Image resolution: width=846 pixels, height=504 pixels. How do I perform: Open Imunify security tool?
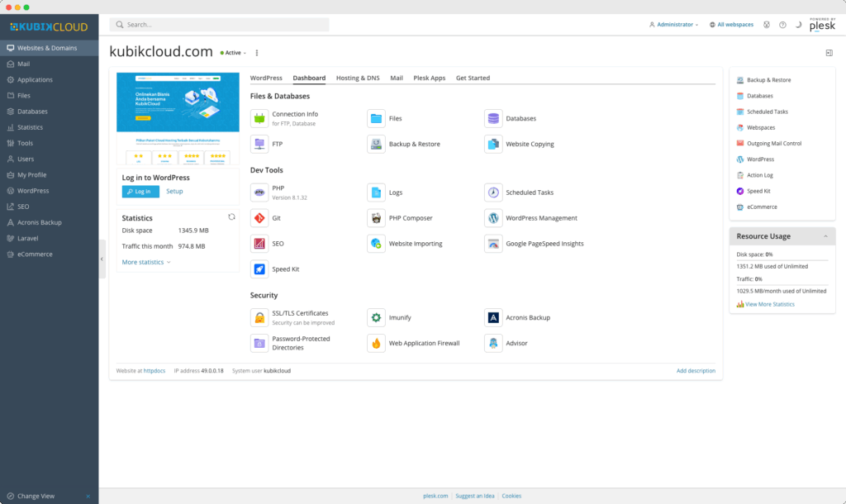pos(389,318)
